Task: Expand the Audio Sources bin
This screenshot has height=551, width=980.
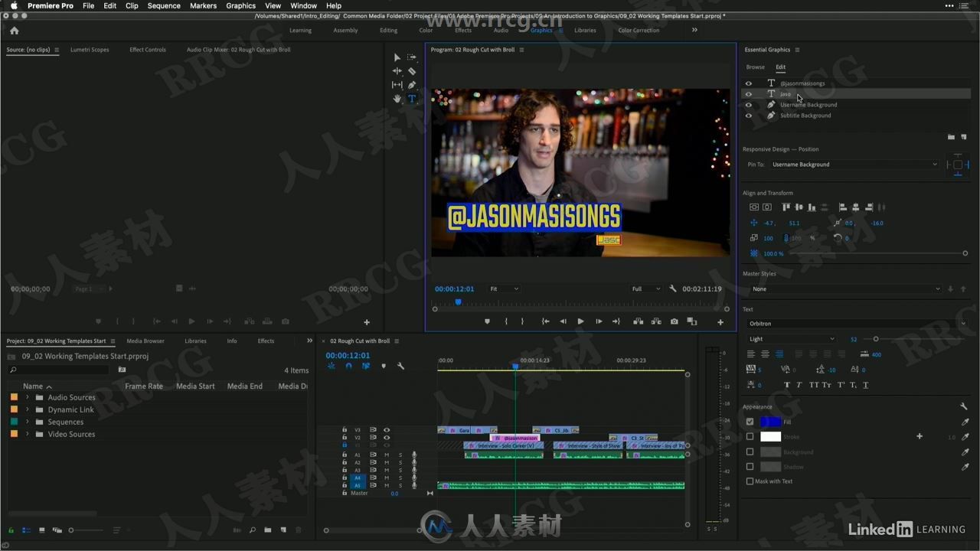Action: (x=27, y=397)
